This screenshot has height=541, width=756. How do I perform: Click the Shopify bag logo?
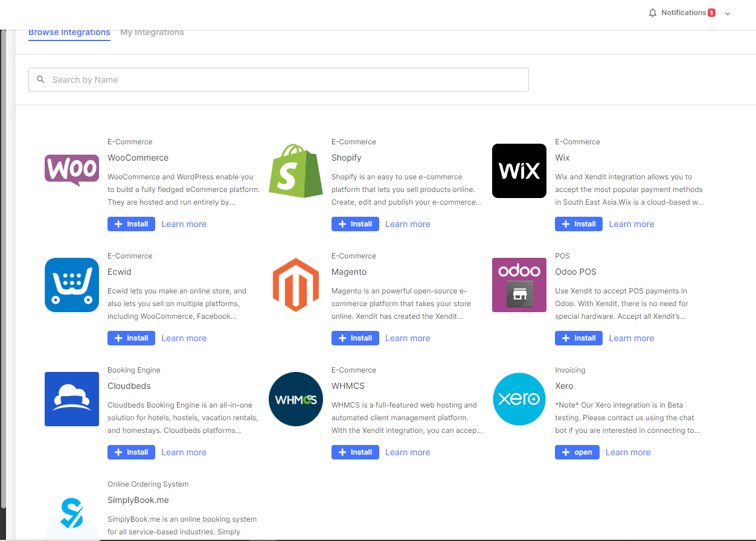pos(295,170)
